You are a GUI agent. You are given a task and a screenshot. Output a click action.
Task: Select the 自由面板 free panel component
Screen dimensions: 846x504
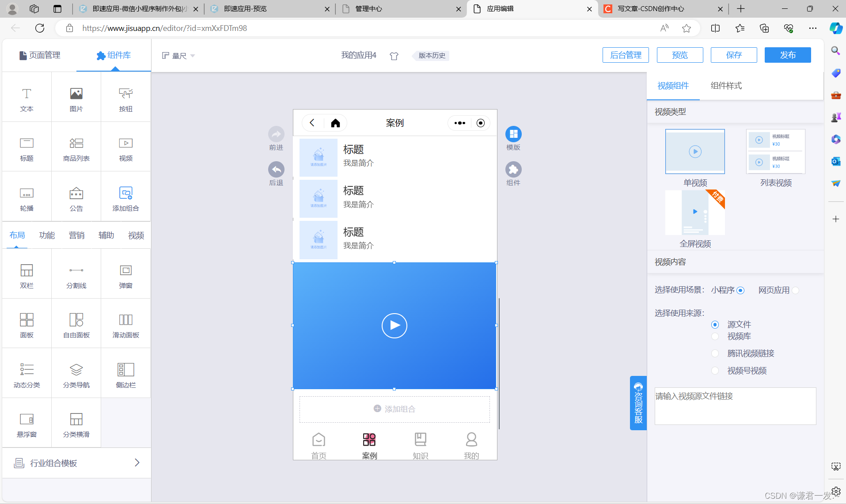click(76, 325)
